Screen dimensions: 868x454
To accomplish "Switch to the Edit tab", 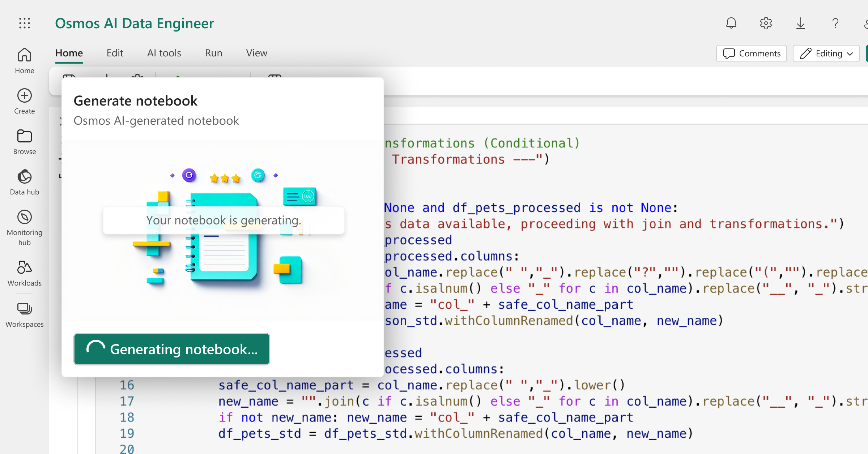I will 115,53.
